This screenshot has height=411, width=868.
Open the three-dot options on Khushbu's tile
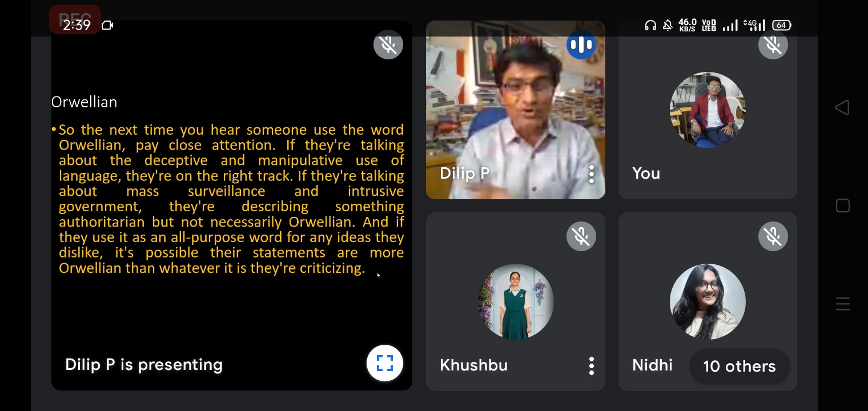[x=592, y=366]
